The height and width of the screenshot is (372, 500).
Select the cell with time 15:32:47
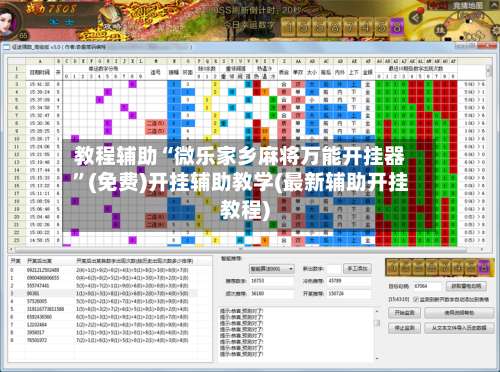point(40,116)
